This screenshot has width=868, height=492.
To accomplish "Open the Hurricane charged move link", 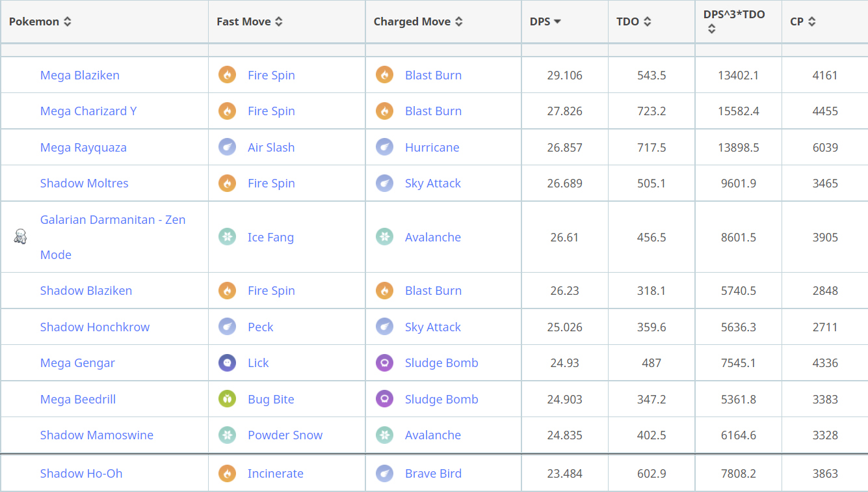I will [432, 147].
